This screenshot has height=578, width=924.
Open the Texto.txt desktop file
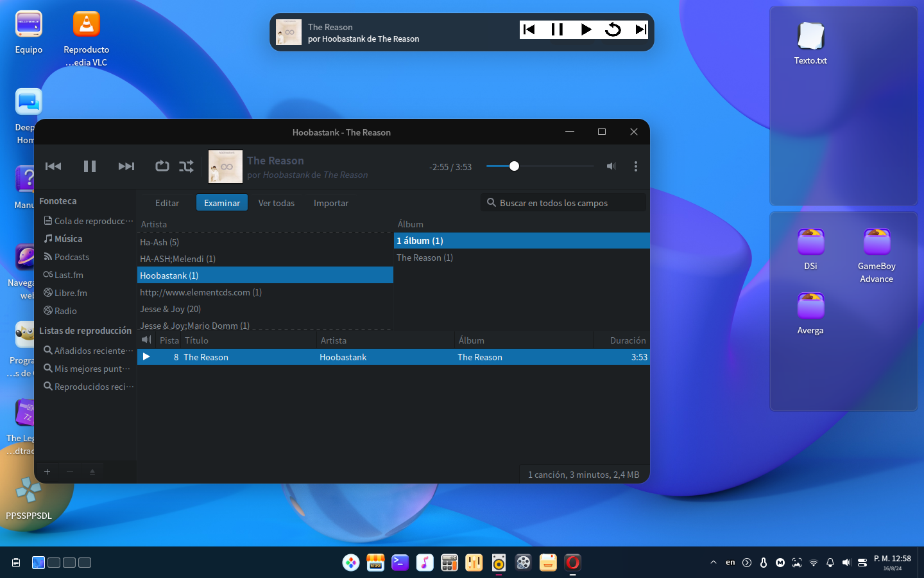(x=810, y=43)
